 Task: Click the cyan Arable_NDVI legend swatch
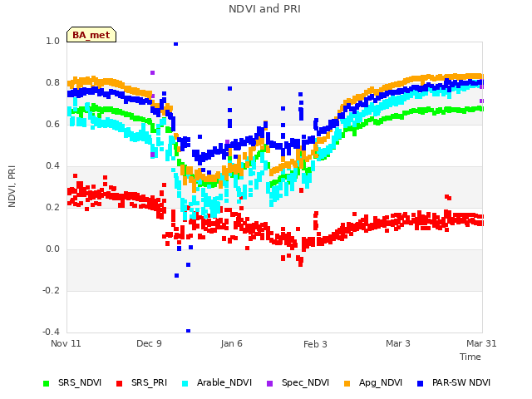(x=185, y=384)
